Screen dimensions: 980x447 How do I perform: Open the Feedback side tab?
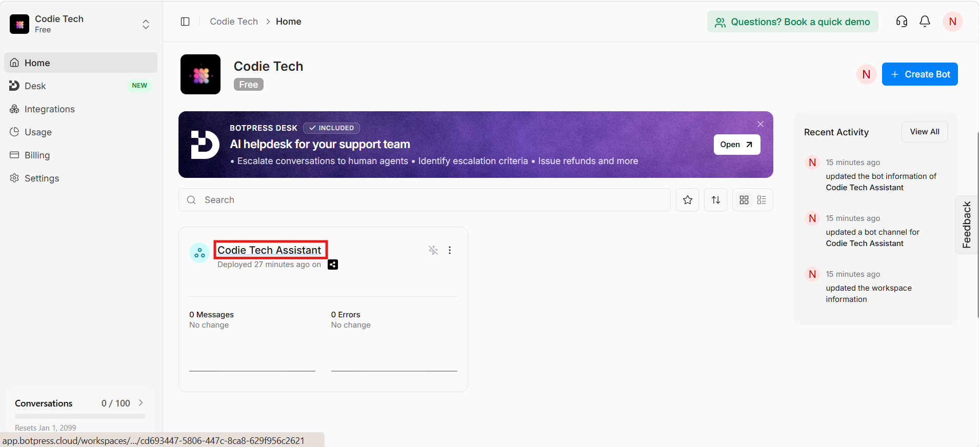coord(967,225)
